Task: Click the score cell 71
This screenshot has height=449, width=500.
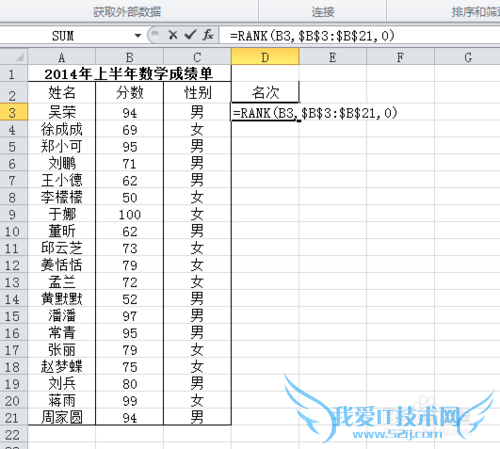Action: (130, 163)
